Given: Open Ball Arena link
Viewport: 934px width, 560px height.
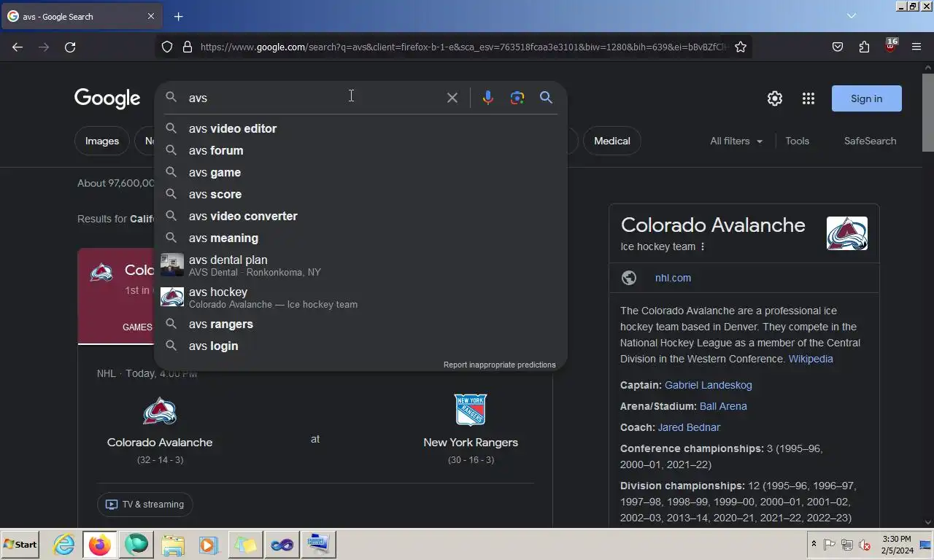Looking at the screenshot, I should click(x=723, y=406).
